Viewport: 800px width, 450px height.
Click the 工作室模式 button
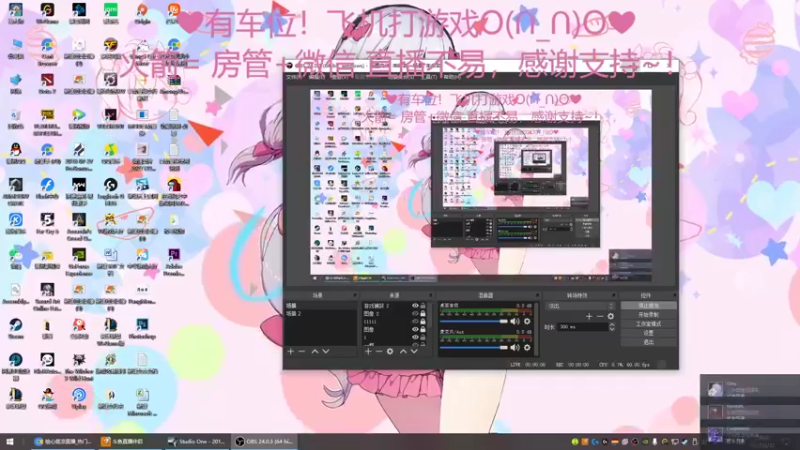[x=648, y=324]
